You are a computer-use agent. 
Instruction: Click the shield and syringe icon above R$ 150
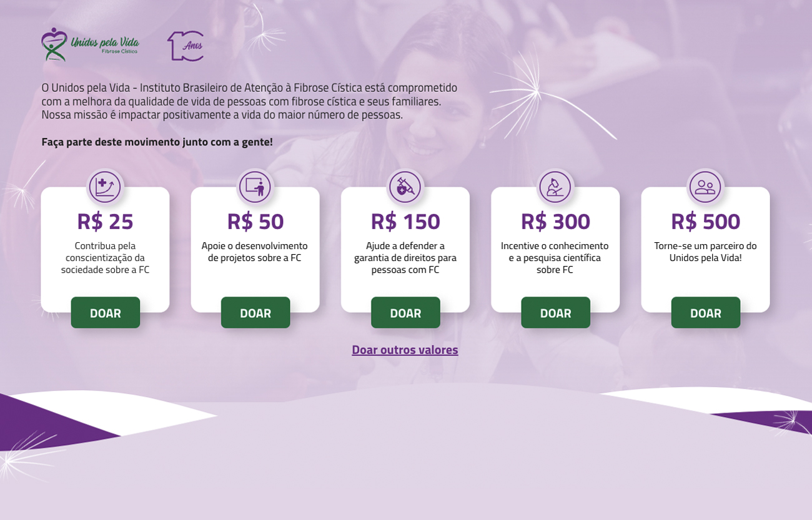click(405, 187)
